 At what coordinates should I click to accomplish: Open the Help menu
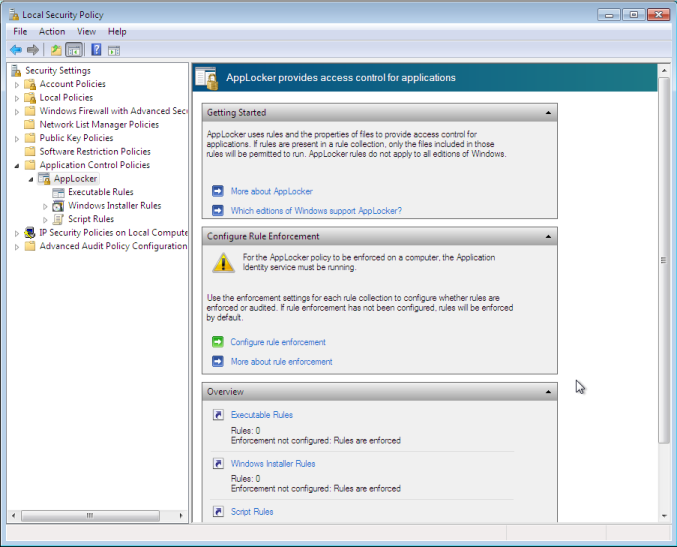[x=117, y=32]
